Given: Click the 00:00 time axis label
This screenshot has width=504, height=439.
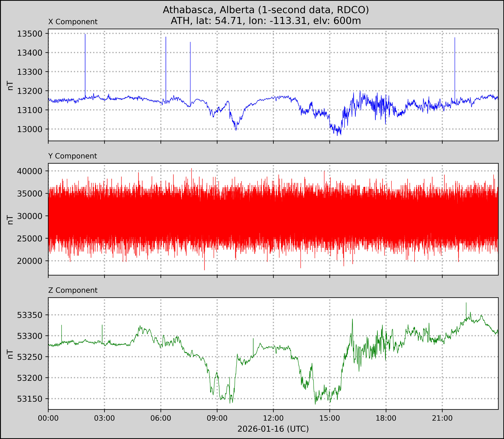Looking at the screenshot, I should click(x=48, y=418).
